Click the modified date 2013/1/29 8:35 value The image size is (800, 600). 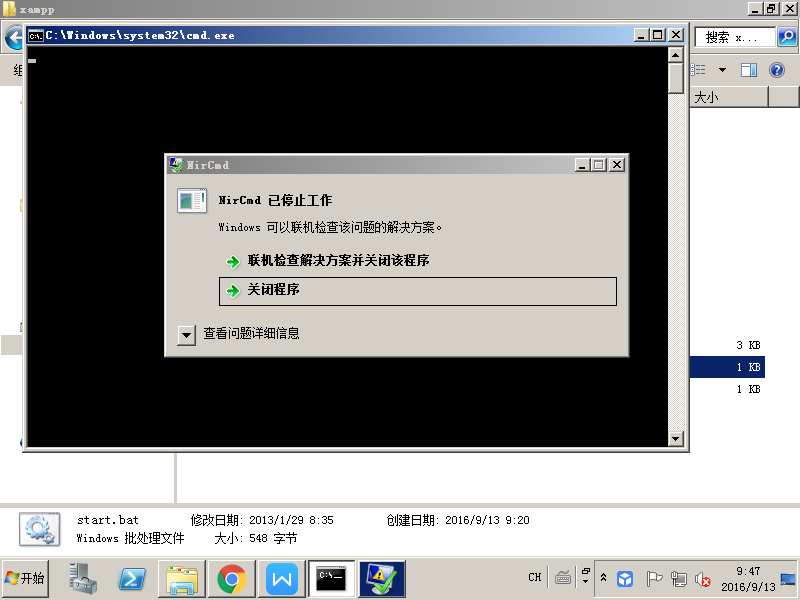291,520
